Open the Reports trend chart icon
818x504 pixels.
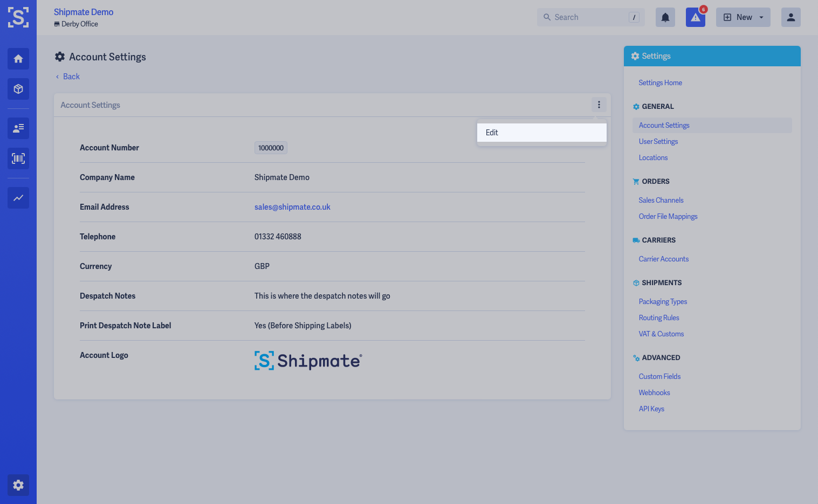(x=18, y=198)
